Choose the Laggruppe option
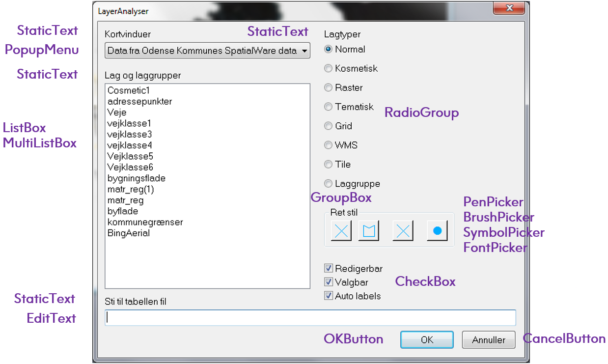 (x=328, y=183)
